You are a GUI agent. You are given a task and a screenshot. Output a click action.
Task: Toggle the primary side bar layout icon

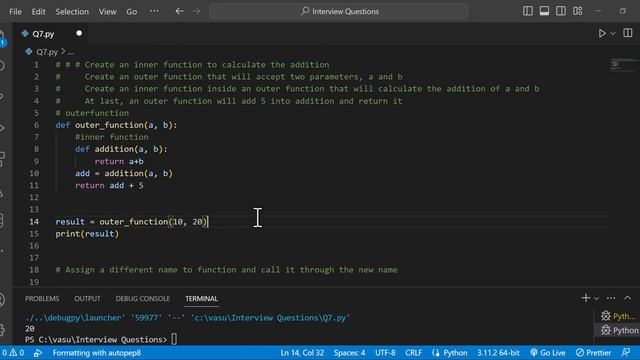(x=527, y=11)
